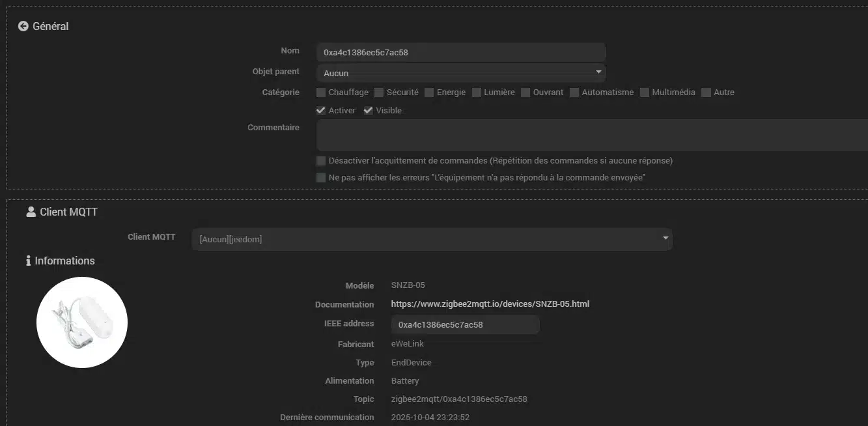Check the Chauffage category checkbox
The height and width of the screenshot is (426, 868).
click(x=321, y=92)
